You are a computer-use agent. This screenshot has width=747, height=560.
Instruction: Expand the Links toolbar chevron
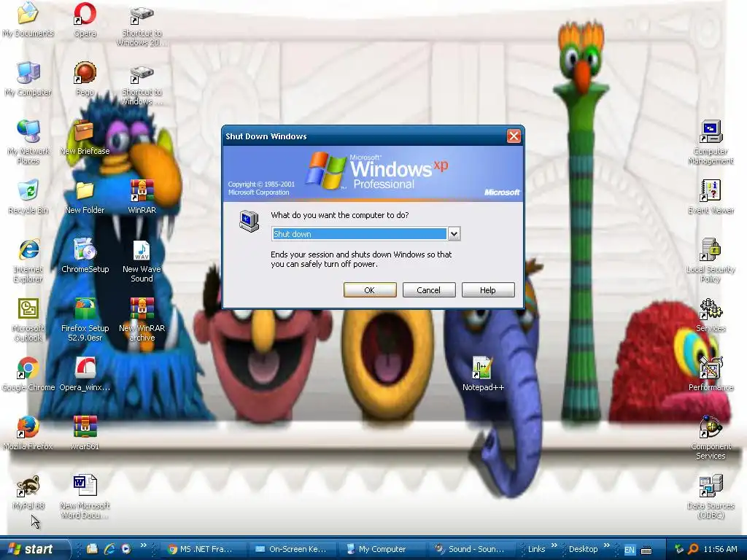point(554,545)
